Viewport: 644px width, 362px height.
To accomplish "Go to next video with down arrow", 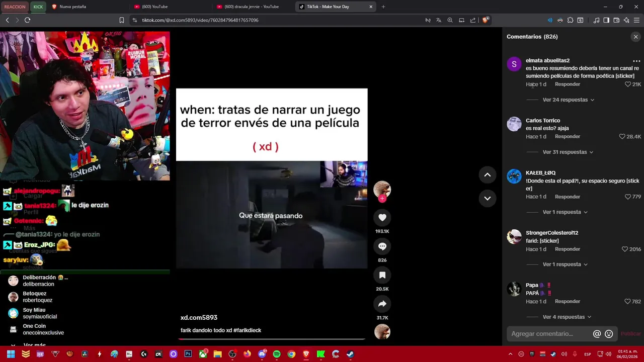I will [487, 198].
